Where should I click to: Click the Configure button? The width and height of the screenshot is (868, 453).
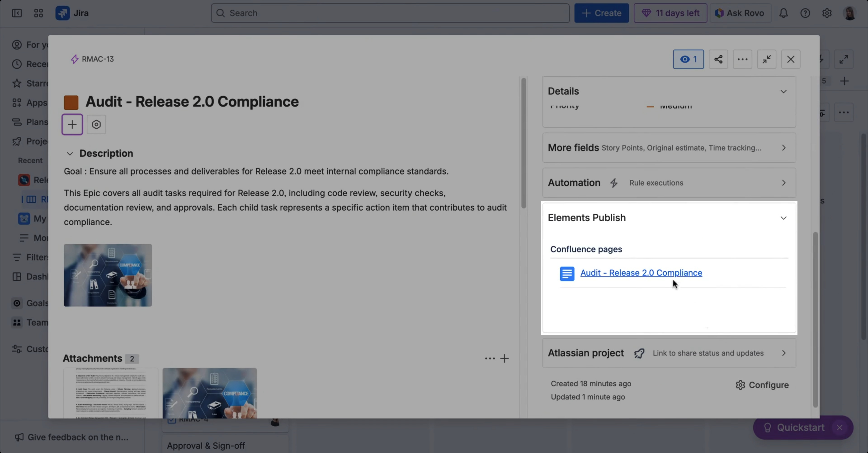pyautogui.click(x=762, y=385)
